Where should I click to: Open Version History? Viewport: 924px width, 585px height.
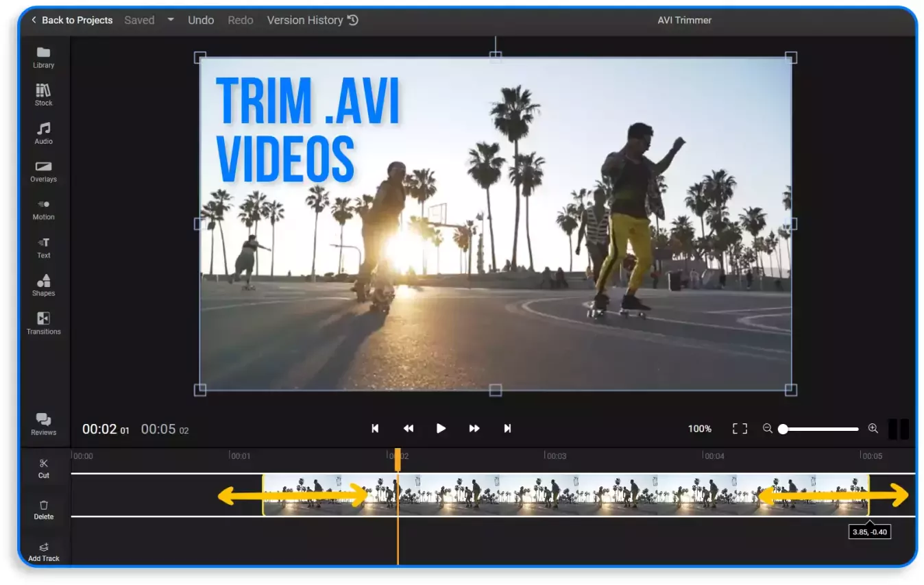[x=312, y=20]
